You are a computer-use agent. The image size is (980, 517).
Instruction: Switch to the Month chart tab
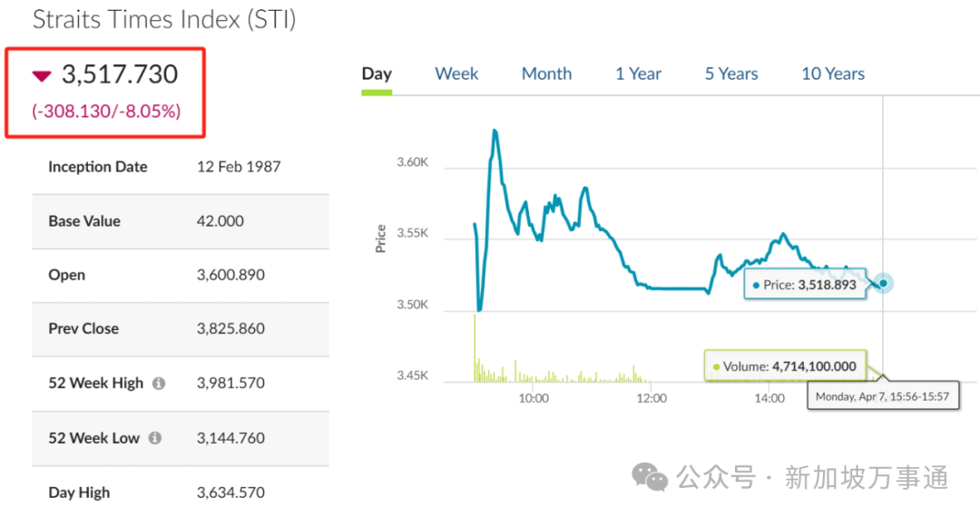pyautogui.click(x=547, y=73)
